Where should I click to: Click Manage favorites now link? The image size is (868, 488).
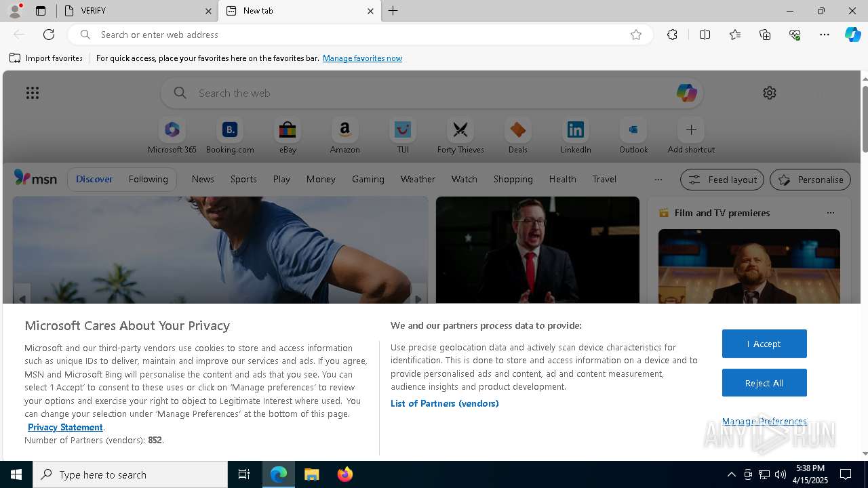[x=362, y=58]
